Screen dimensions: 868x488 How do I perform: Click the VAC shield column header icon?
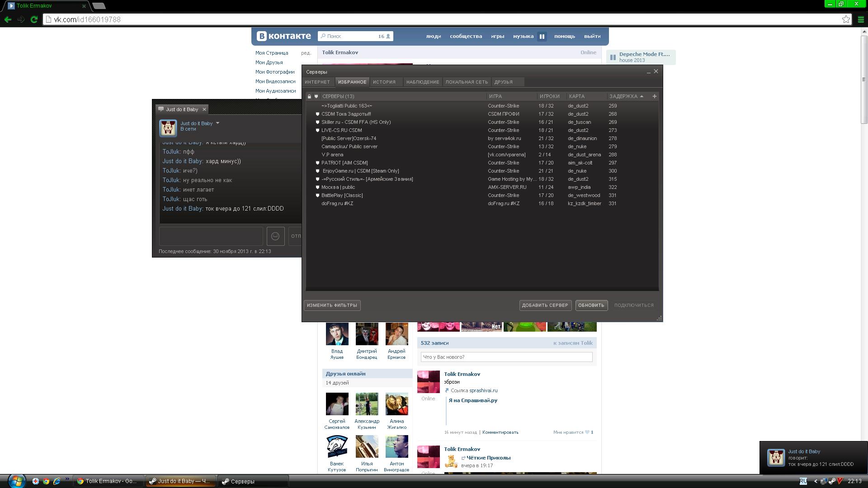pyautogui.click(x=316, y=96)
